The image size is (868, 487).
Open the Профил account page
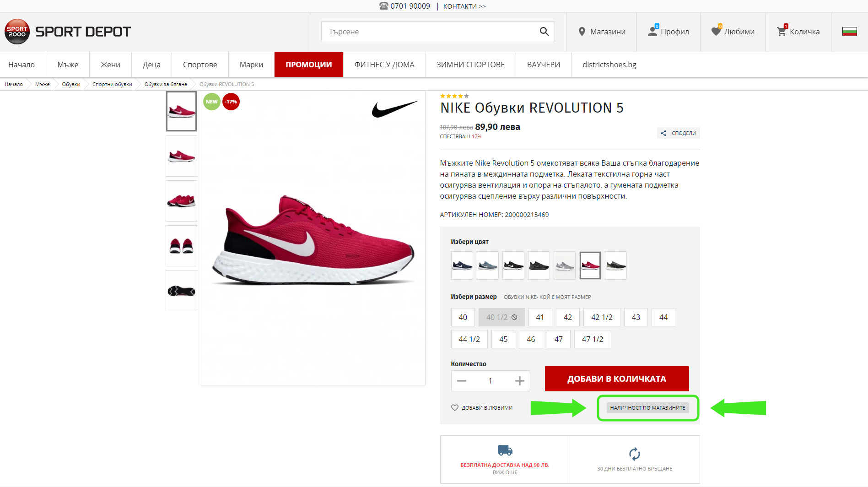point(669,32)
